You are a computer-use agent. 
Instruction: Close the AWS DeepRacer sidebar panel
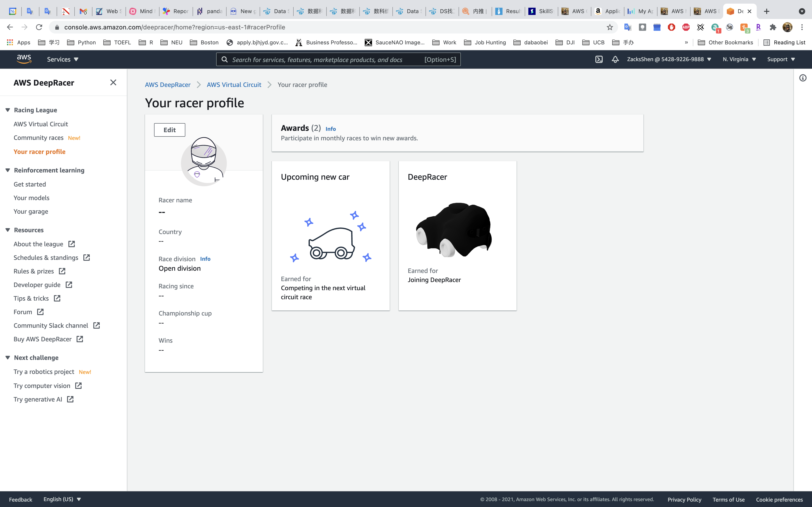[x=113, y=82]
